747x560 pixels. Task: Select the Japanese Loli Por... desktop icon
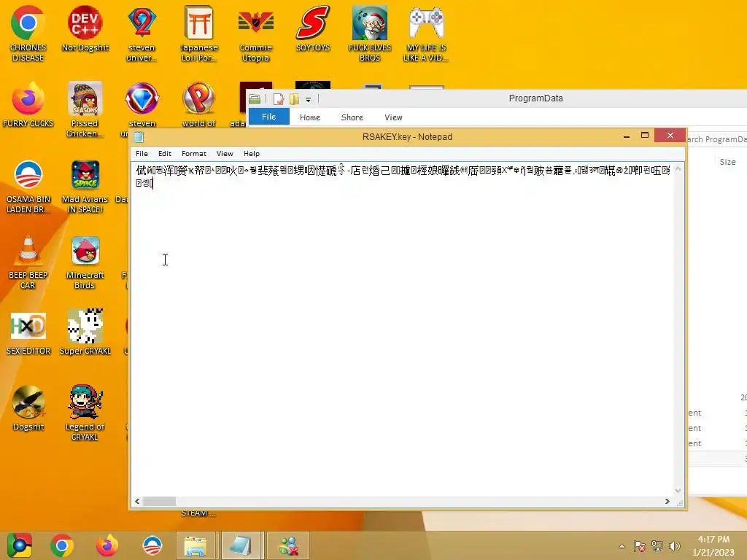(198, 34)
